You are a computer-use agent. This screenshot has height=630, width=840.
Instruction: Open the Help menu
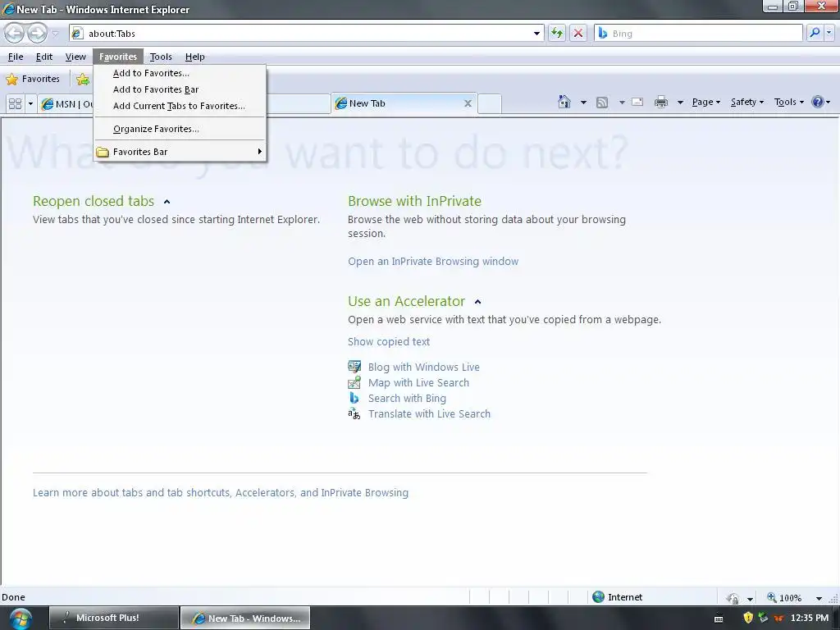[195, 57]
